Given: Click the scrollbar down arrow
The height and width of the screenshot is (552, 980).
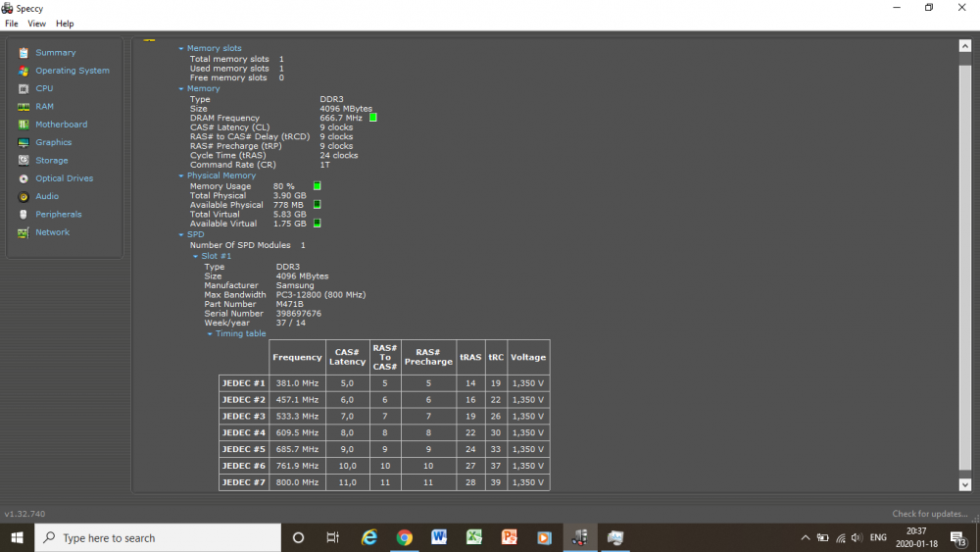Looking at the screenshot, I should pos(965,484).
